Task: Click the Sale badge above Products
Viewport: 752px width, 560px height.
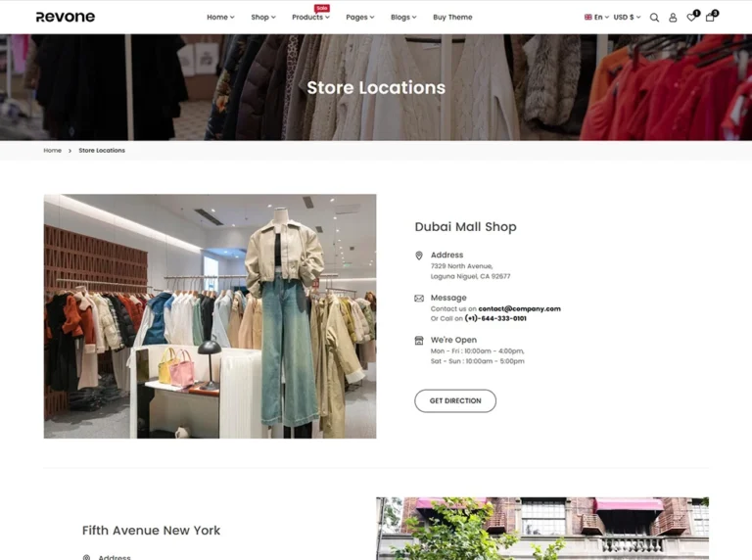Action: click(322, 8)
